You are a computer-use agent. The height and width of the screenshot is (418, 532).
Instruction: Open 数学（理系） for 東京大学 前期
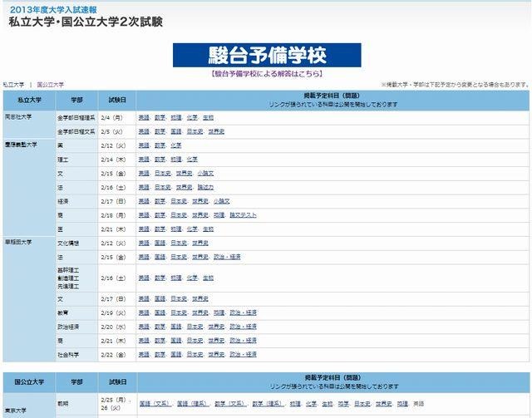click(x=268, y=403)
